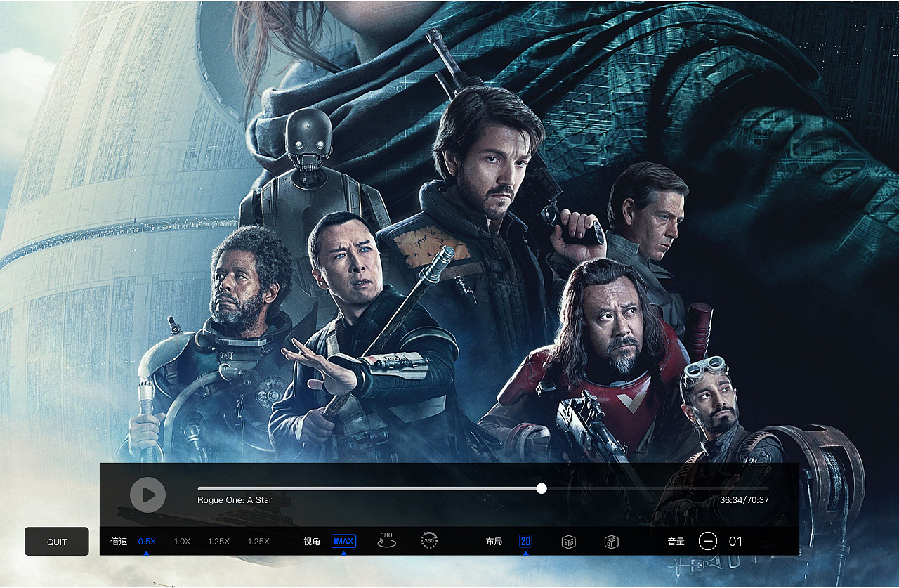Choose the 2D layout icon
The height and width of the screenshot is (588, 899).
coord(525,541)
